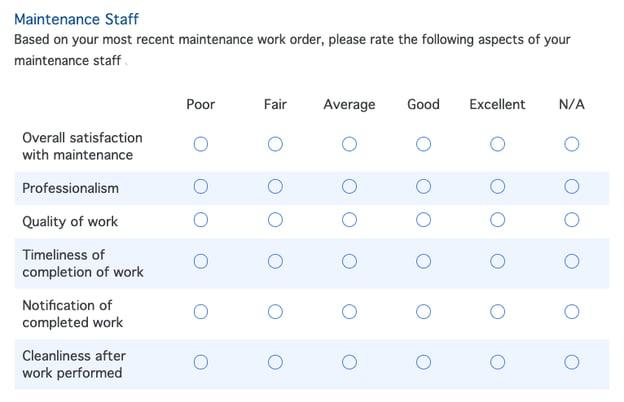The height and width of the screenshot is (402, 624).
Task: Choose Fair for Notification of completed work
Action: (275, 312)
